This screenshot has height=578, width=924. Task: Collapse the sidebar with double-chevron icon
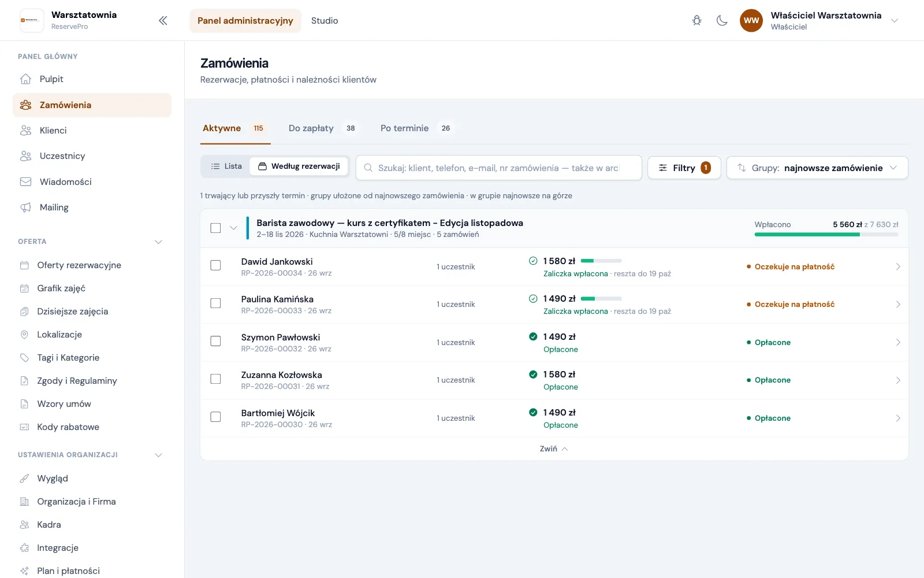(163, 21)
